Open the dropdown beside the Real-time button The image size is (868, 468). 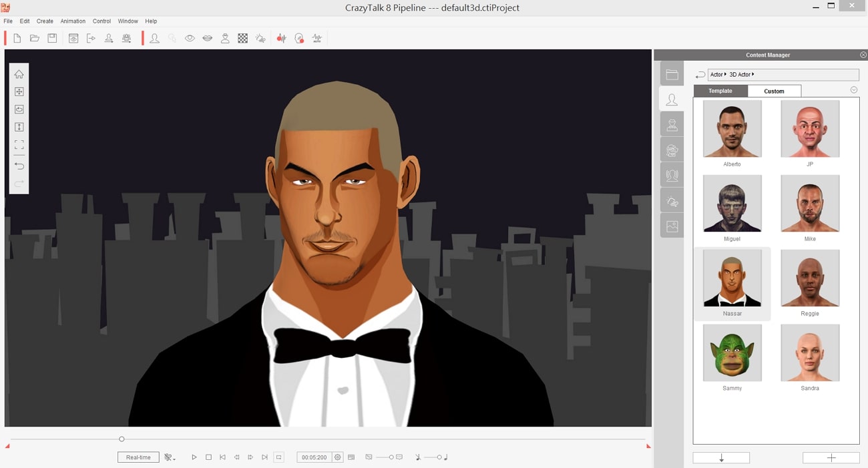(170, 457)
